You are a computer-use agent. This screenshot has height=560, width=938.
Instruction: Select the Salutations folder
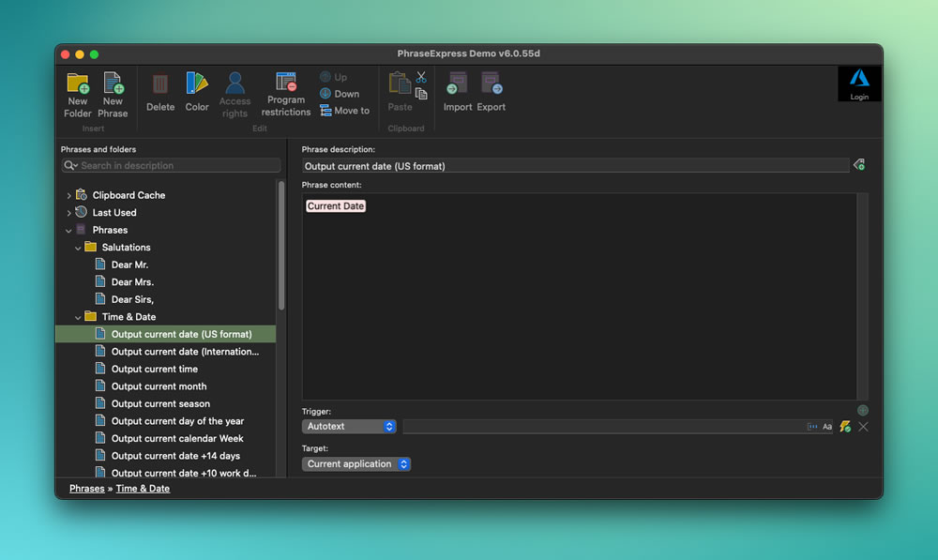[x=127, y=247]
